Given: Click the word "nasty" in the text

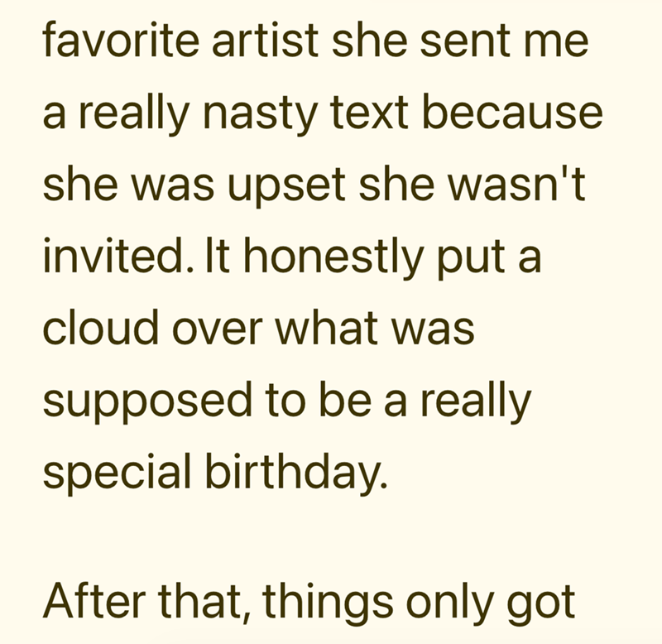Looking at the screenshot, I should pyautogui.click(x=260, y=114).
